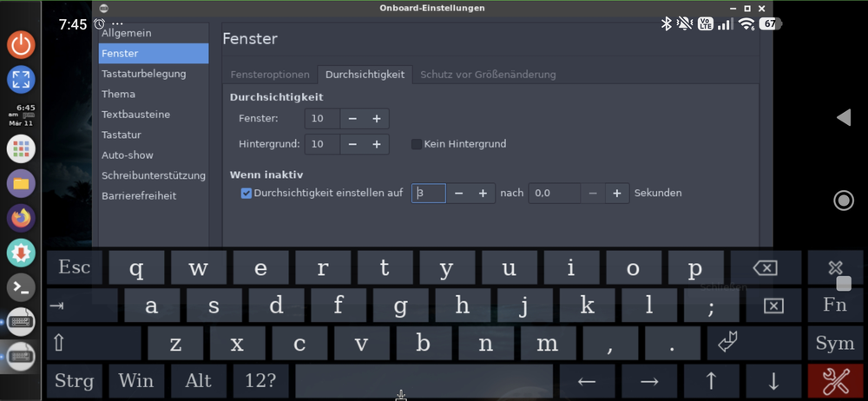Open the terminal from the dock
This screenshot has width=868, height=401.
(x=21, y=286)
